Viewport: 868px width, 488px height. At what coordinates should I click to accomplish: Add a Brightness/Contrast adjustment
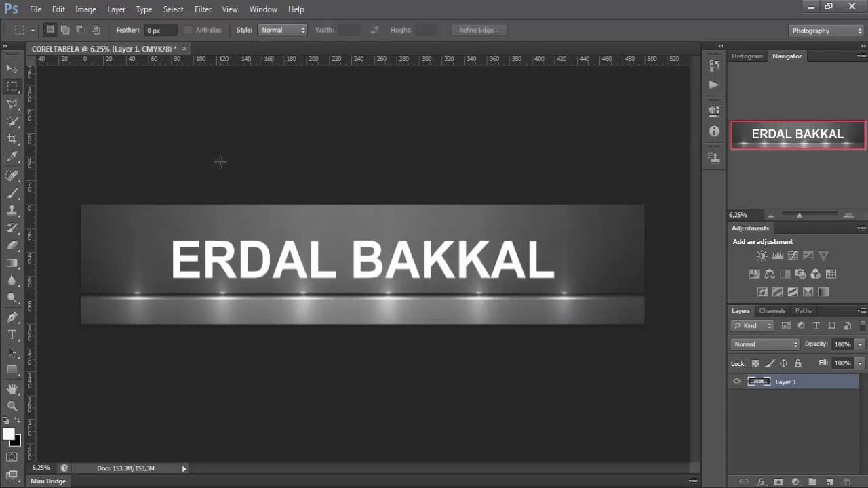(762, 256)
